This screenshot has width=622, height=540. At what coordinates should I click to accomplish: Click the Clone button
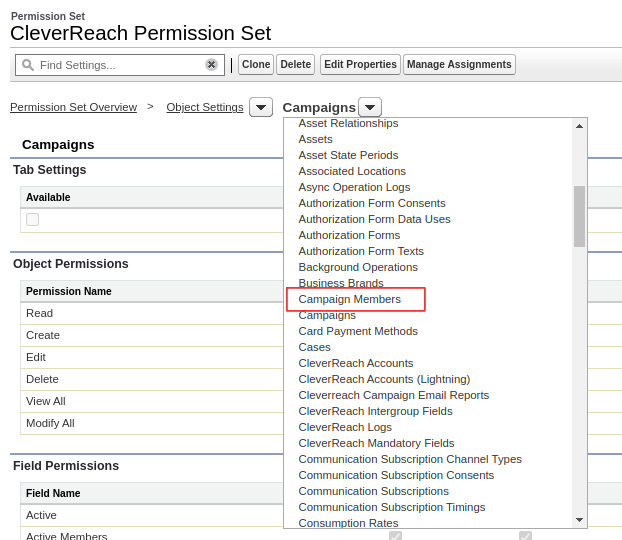coord(256,65)
